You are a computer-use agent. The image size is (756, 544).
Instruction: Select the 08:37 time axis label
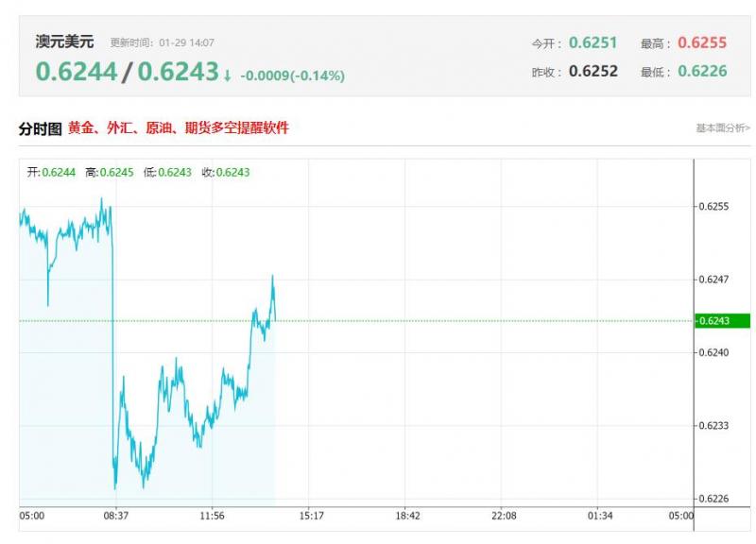coord(116,516)
